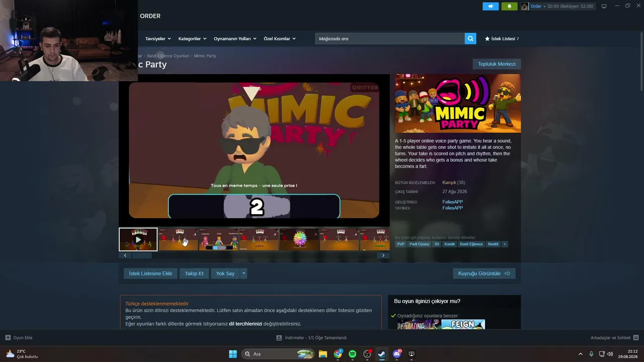Screen dimensions: 644x362
Task: Select the Komik tag
Action: (x=450, y=244)
